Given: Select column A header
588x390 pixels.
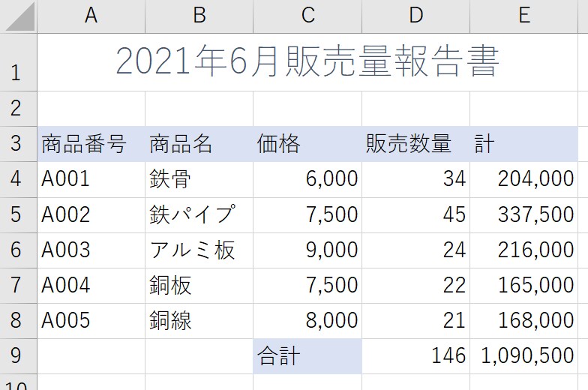Looking at the screenshot, I should 91,16.
